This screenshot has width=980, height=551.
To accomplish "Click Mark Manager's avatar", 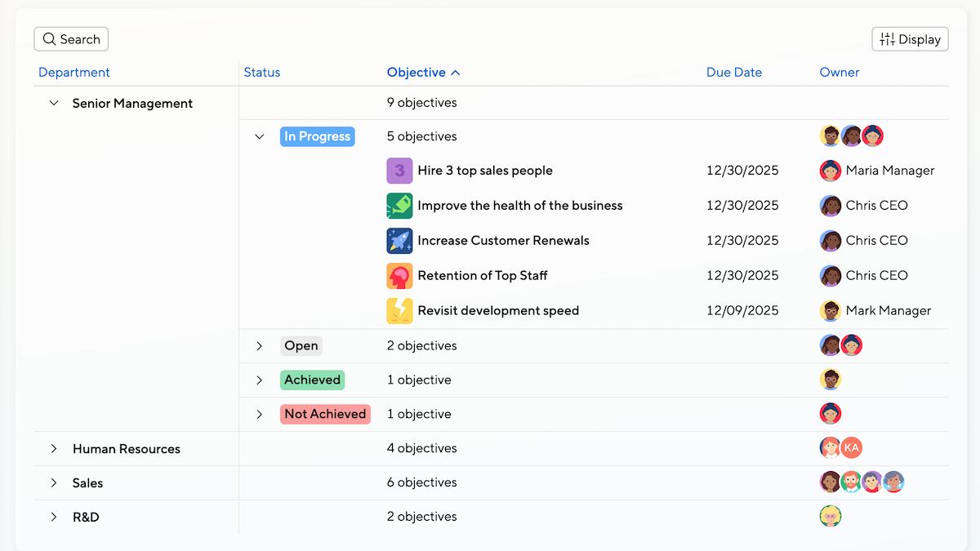I will (831, 311).
